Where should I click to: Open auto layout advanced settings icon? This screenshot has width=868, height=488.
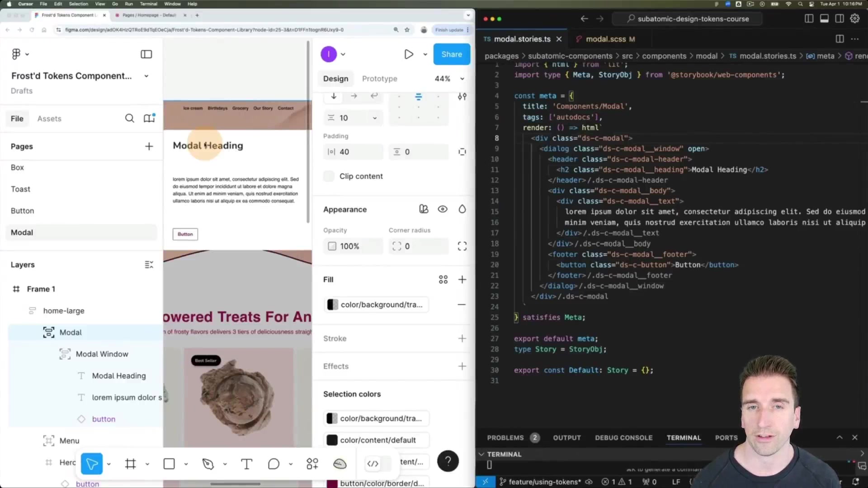click(462, 96)
